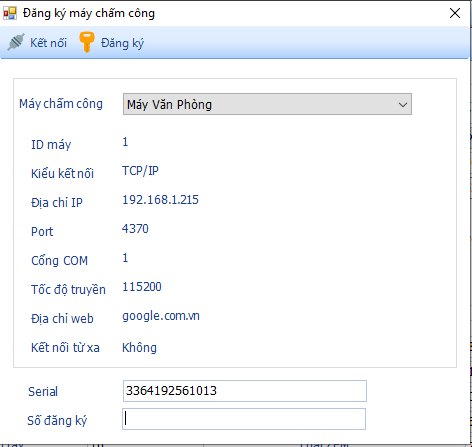Click the Port value 4370
The height and width of the screenshot is (447, 472).
click(135, 229)
